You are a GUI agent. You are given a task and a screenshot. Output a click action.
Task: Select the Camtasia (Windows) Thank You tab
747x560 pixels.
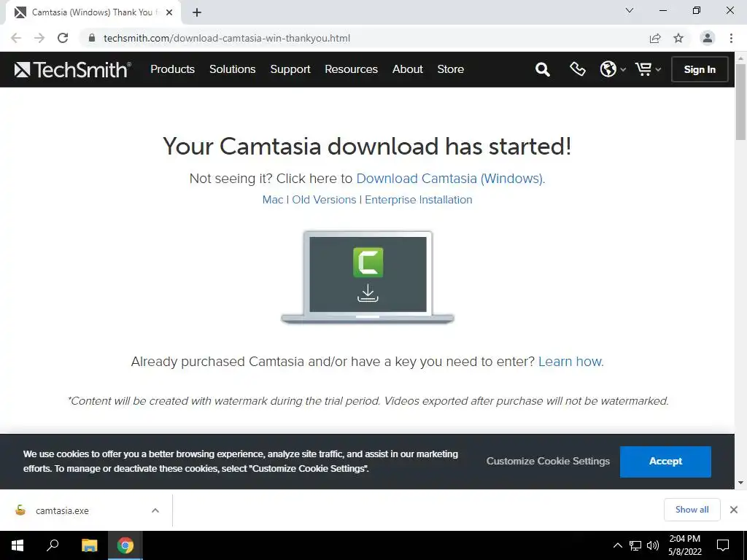(x=93, y=12)
